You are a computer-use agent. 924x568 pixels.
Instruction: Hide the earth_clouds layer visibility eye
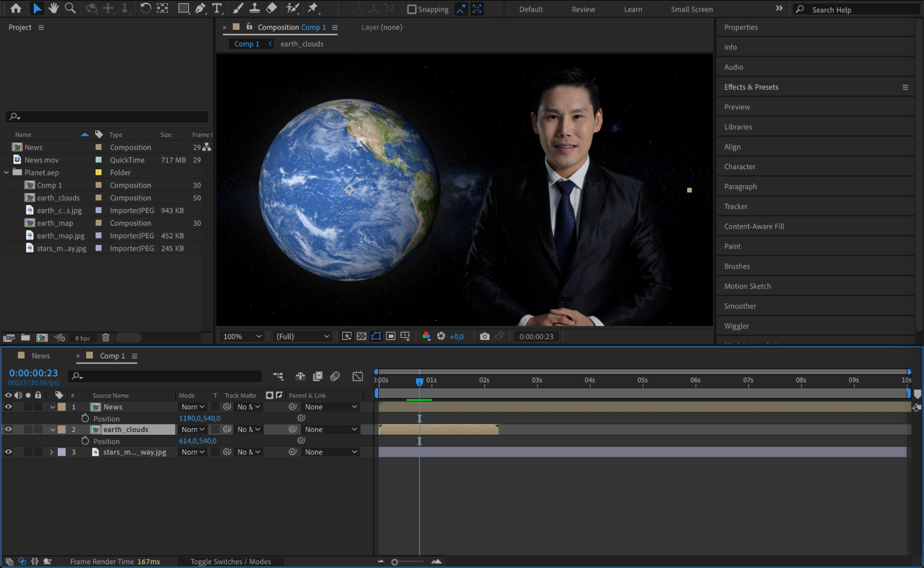pos(8,429)
